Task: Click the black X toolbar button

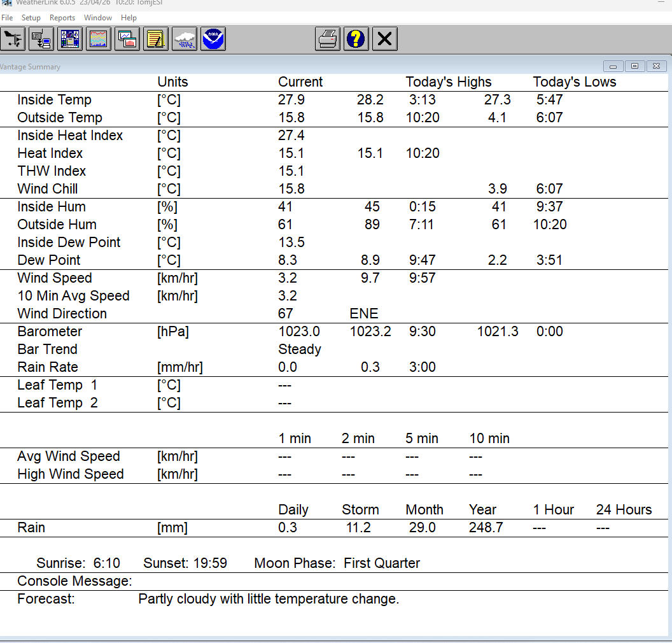Action: pyautogui.click(x=384, y=39)
